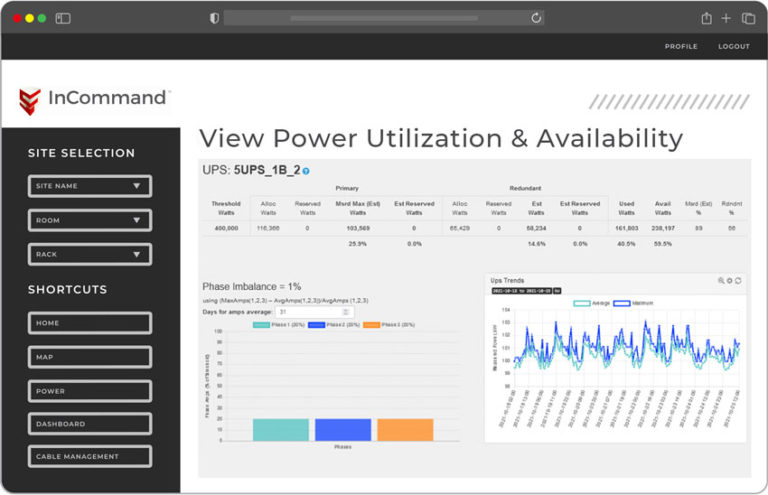Toggle Phase 1 legend in bar chart
Screen dimensions: 768x495
[275, 325]
